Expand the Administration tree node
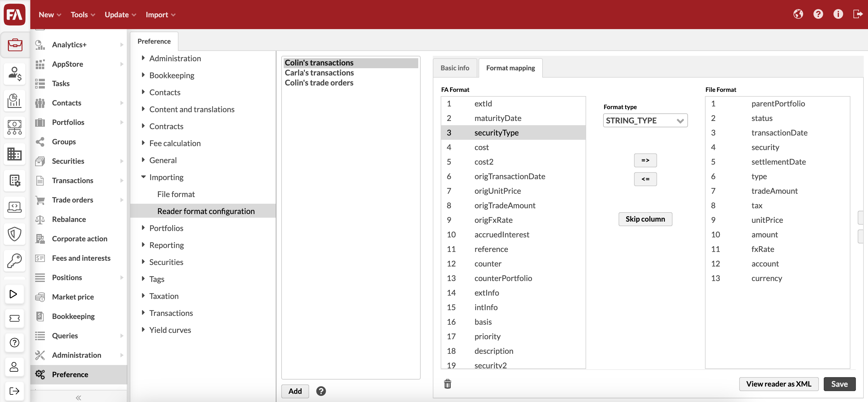Image resolution: width=868 pixels, height=402 pixels. pos(143,58)
